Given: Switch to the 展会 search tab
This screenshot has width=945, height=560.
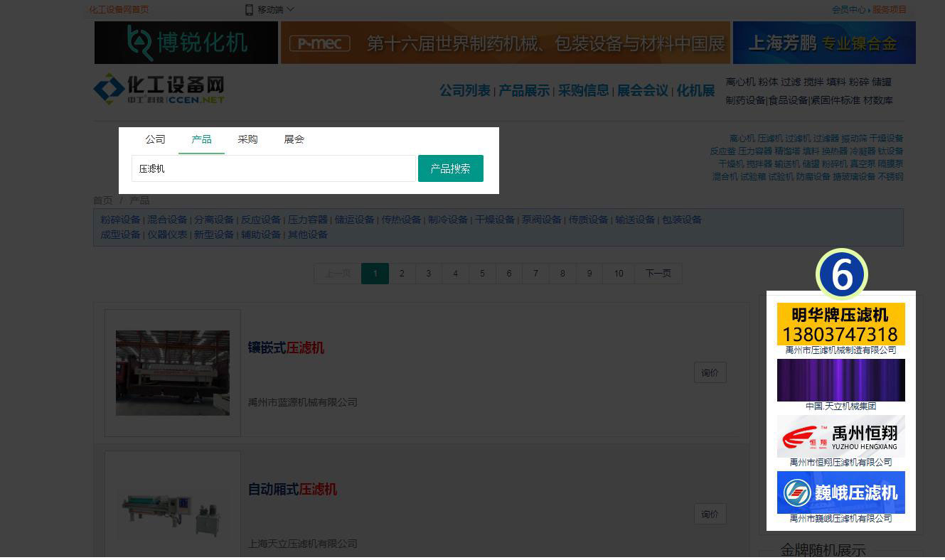Looking at the screenshot, I should (x=294, y=139).
